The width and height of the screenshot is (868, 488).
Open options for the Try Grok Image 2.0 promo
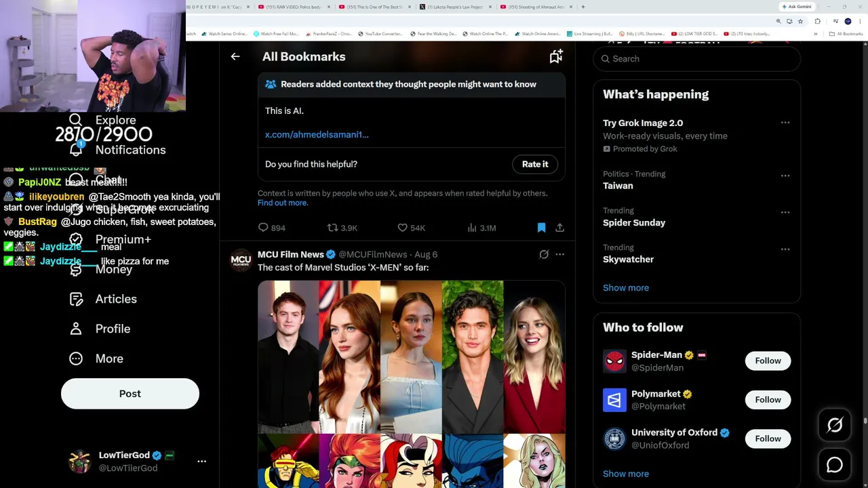785,123
